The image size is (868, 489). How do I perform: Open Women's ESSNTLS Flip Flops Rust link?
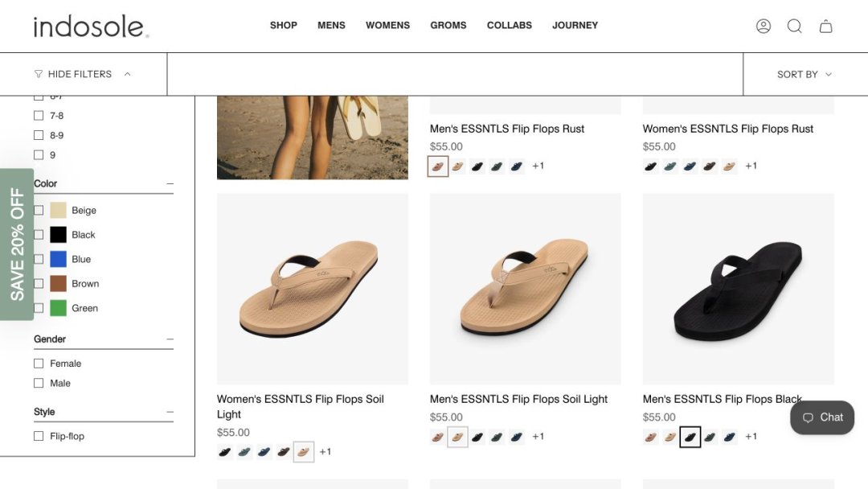click(x=728, y=129)
